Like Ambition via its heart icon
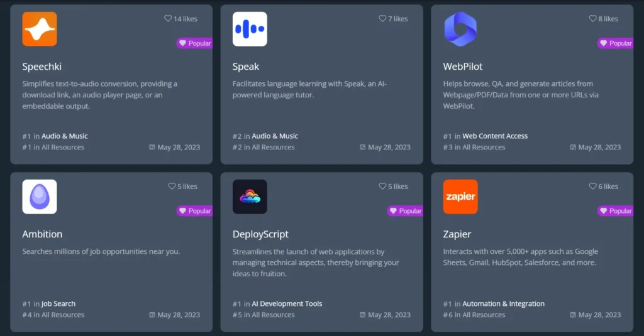Image resolution: width=644 pixels, height=336 pixels. pos(172,187)
